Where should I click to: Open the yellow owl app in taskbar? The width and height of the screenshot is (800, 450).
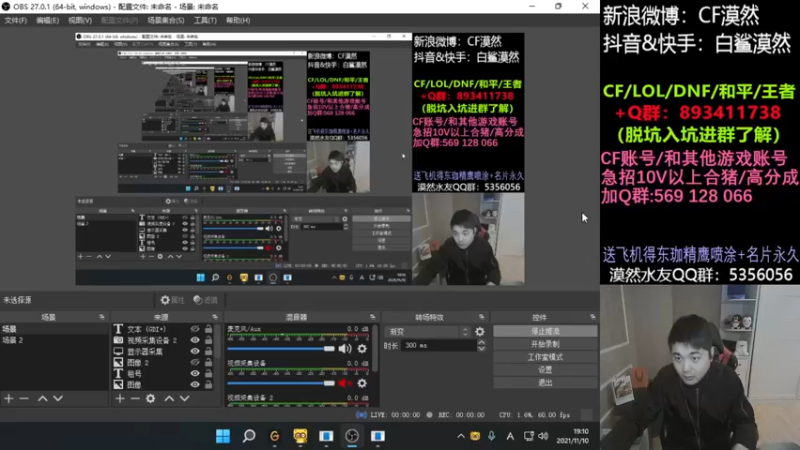(x=300, y=436)
